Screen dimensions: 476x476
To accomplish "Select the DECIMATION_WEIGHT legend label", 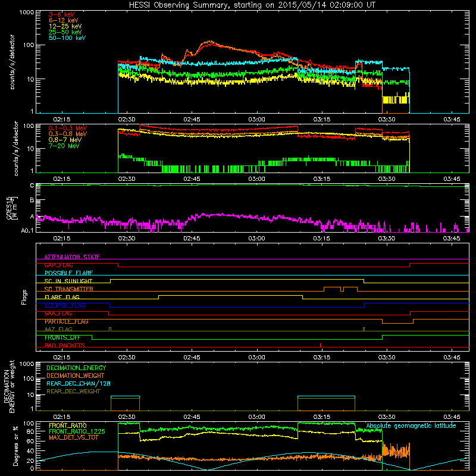I will [x=76, y=375].
